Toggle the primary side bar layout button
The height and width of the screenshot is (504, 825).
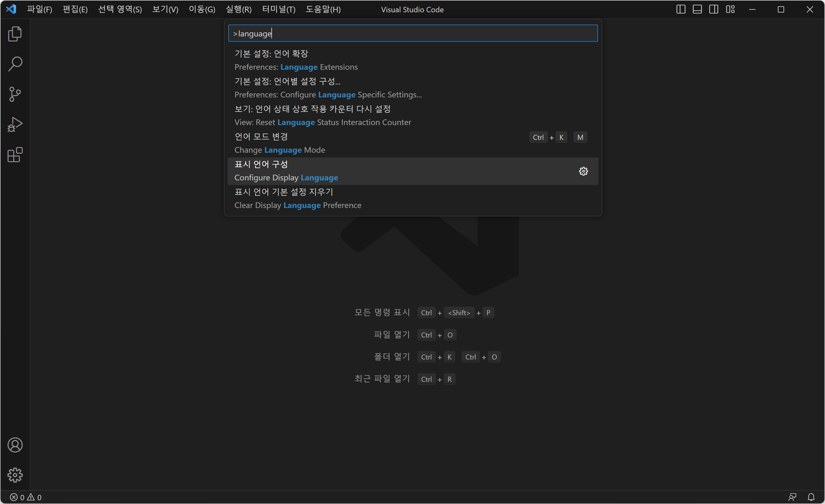coord(681,9)
